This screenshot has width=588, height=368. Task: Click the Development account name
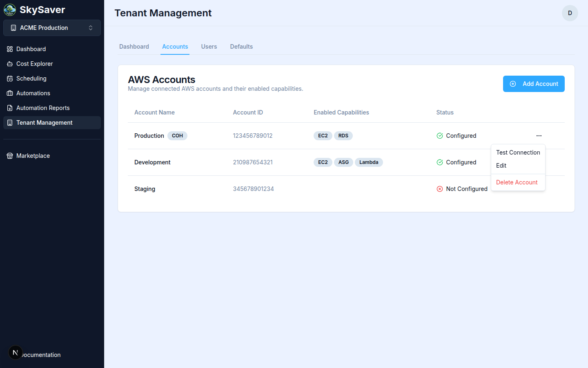pyautogui.click(x=152, y=162)
